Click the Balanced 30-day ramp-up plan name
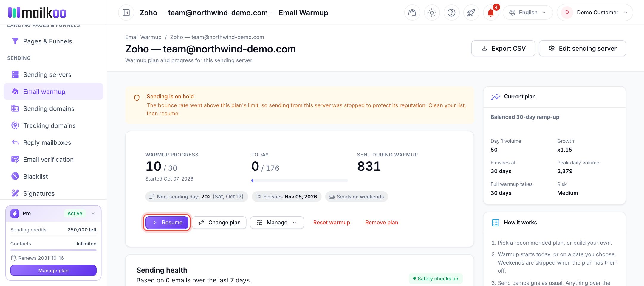The width and height of the screenshot is (644, 286). tap(525, 117)
